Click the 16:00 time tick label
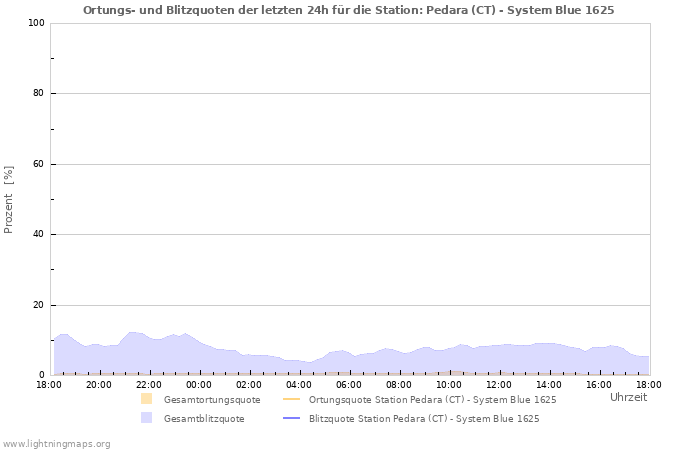The height and width of the screenshot is (450, 700). 599,384
